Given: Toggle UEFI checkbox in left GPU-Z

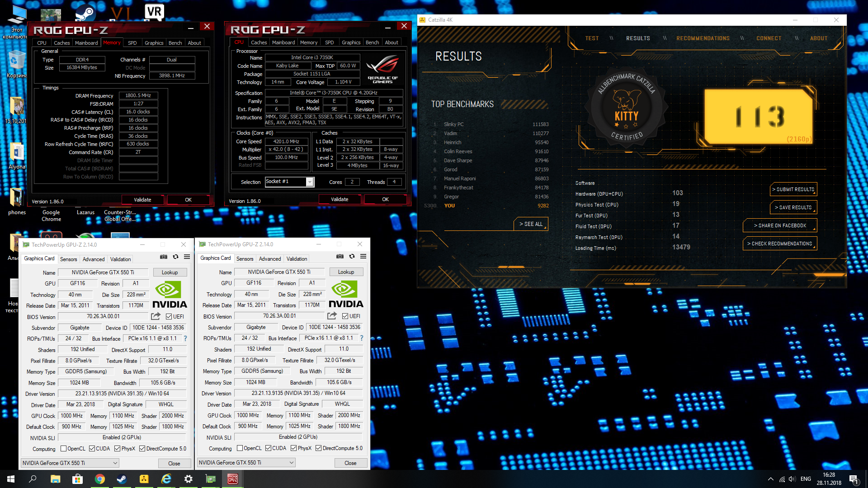Looking at the screenshot, I should (169, 317).
